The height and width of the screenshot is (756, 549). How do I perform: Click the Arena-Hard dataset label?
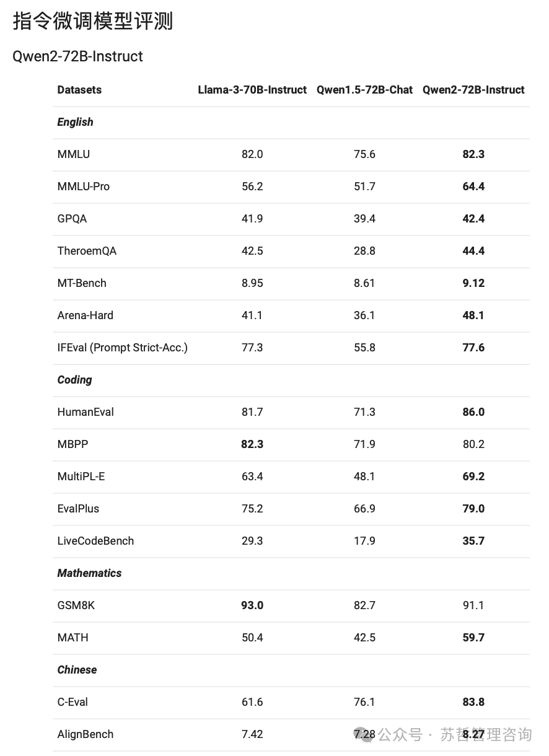point(86,315)
